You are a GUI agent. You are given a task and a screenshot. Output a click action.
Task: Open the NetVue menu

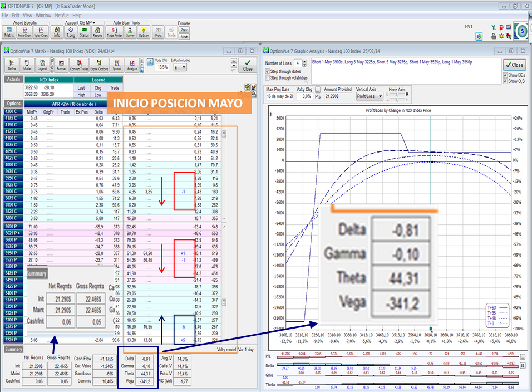click(x=62, y=15)
